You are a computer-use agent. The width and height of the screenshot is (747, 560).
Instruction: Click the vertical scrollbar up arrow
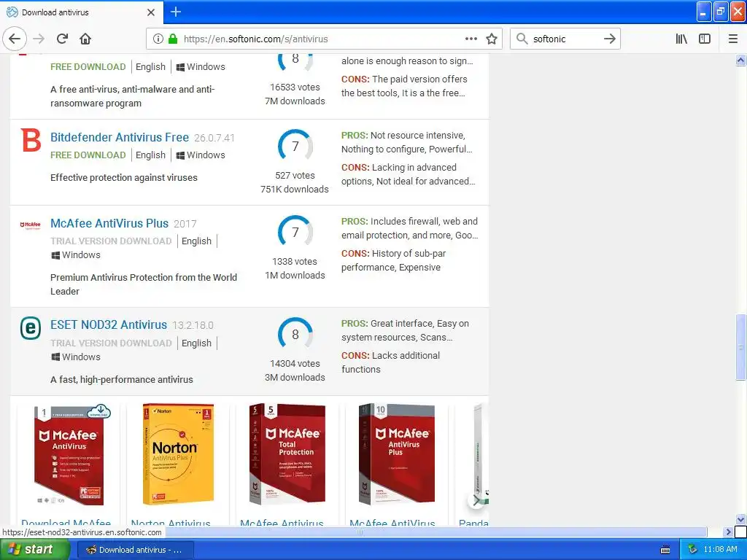740,60
